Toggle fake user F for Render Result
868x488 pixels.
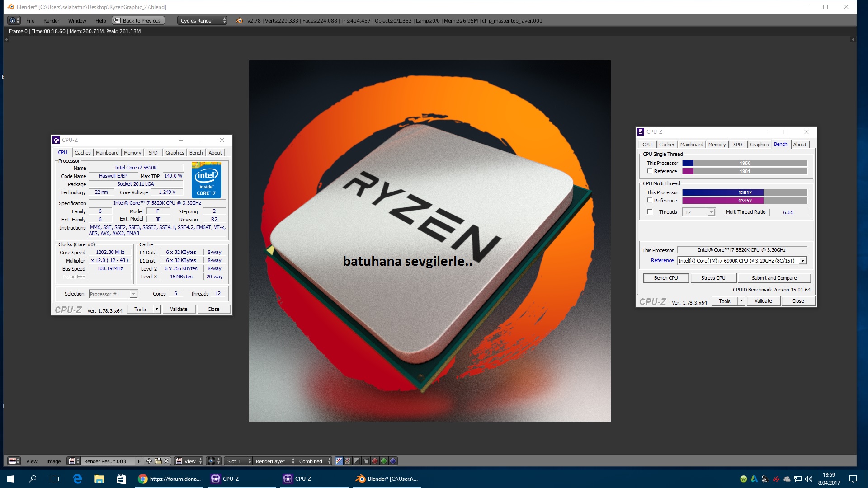(139, 461)
